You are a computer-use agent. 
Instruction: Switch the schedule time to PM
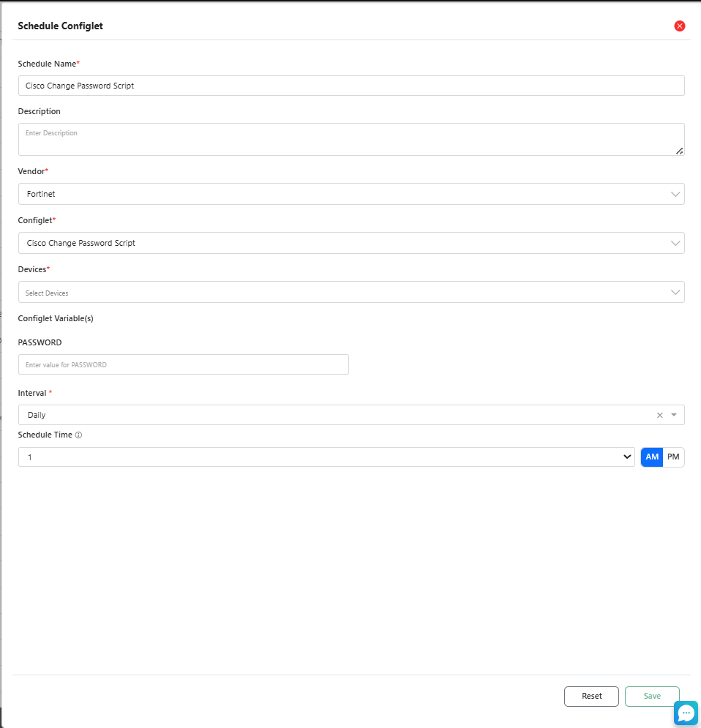(x=673, y=457)
